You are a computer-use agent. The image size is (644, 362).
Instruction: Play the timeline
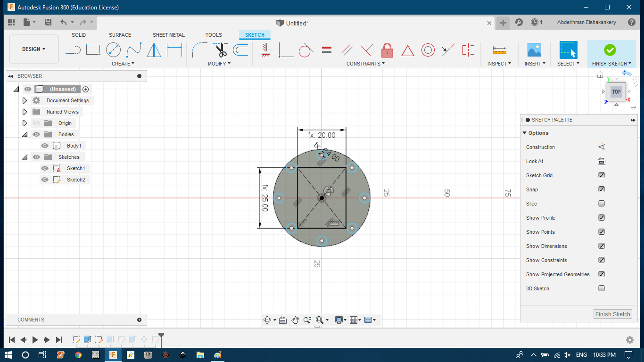35,339
